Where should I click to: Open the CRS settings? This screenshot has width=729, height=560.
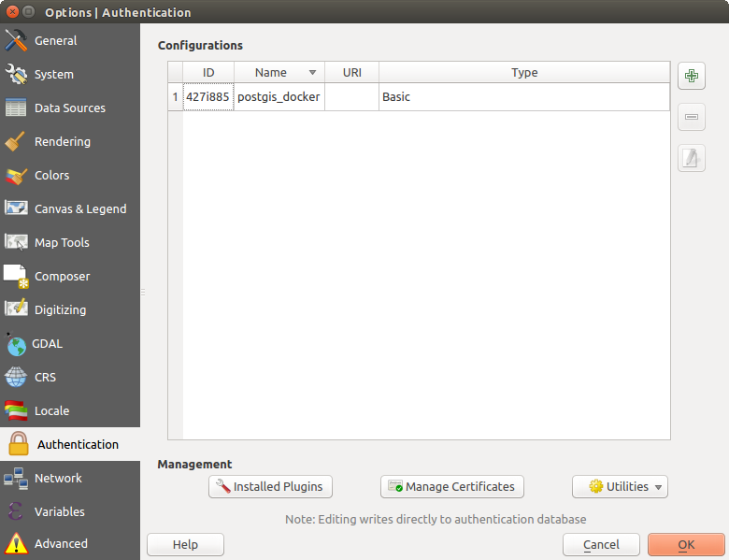coord(45,378)
